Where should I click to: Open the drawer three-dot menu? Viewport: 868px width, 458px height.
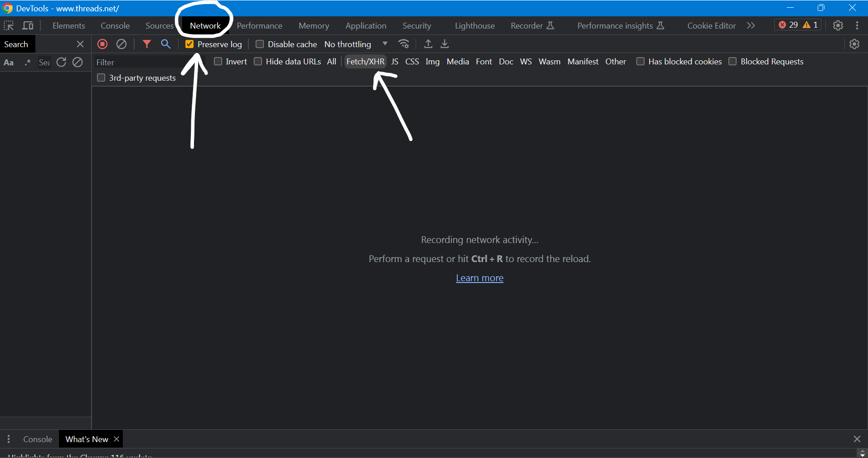coord(9,439)
